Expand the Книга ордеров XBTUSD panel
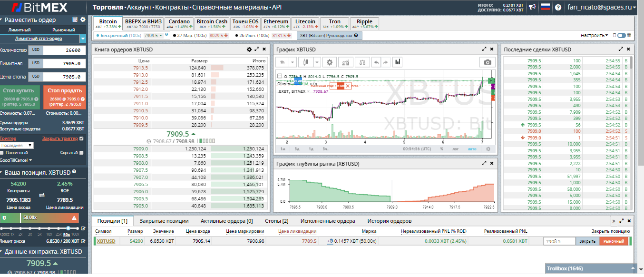644x277 pixels. click(x=257, y=49)
